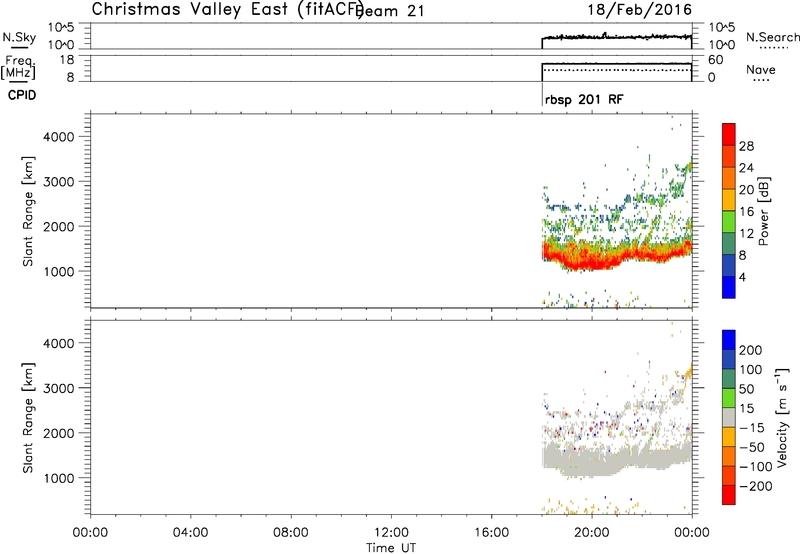Click the gray band in velocity colorbar

[729, 417]
